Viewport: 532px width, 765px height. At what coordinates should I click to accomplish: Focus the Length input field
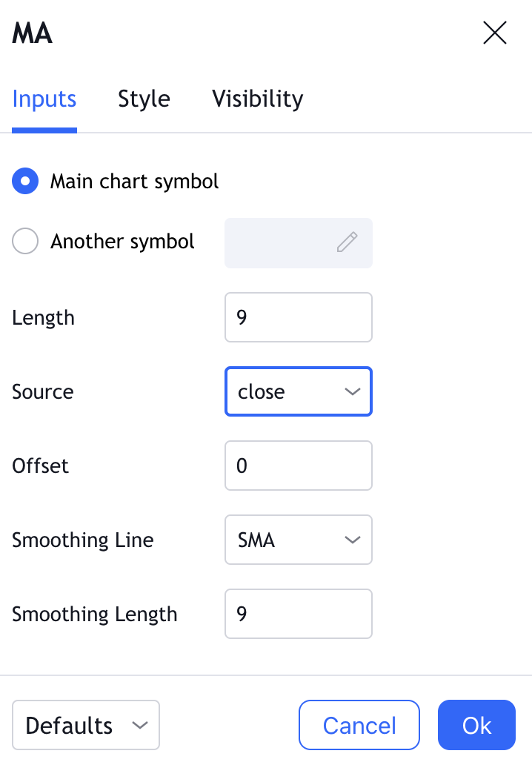[x=298, y=317]
